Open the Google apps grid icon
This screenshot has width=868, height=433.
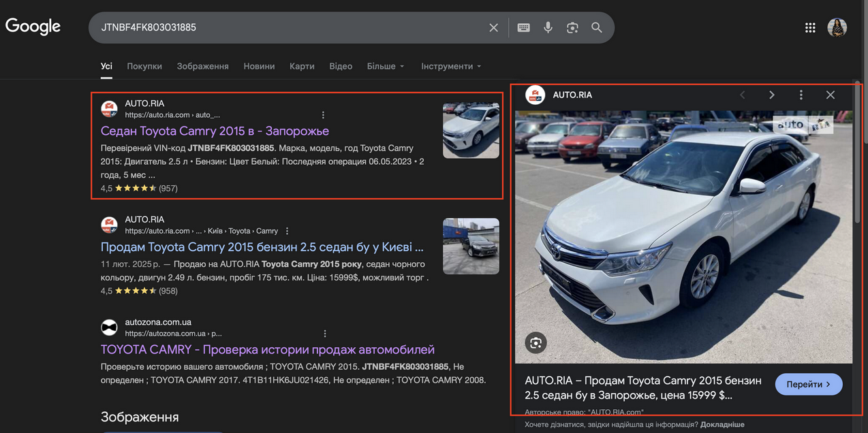809,27
